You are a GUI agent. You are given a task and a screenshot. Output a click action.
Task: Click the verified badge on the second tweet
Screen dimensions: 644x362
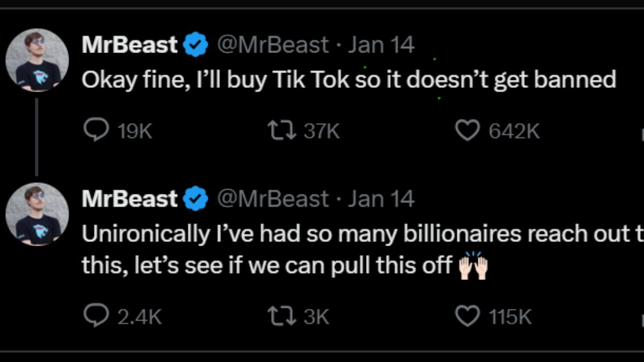pyautogui.click(x=195, y=198)
